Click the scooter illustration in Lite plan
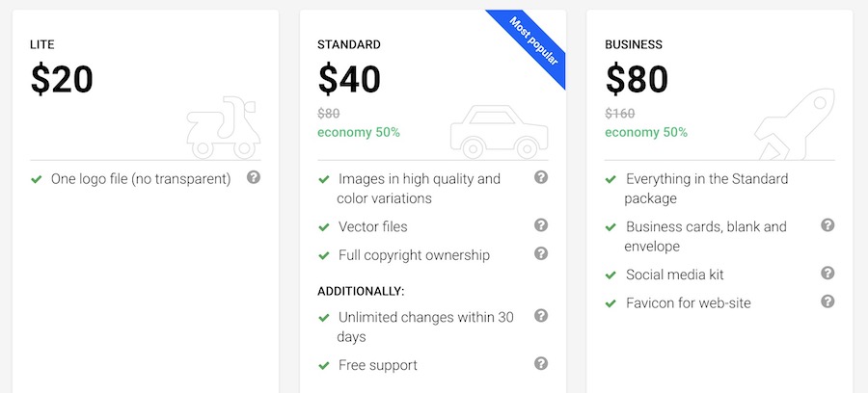Viewport: 868px width, 393px height. [223, 128]
